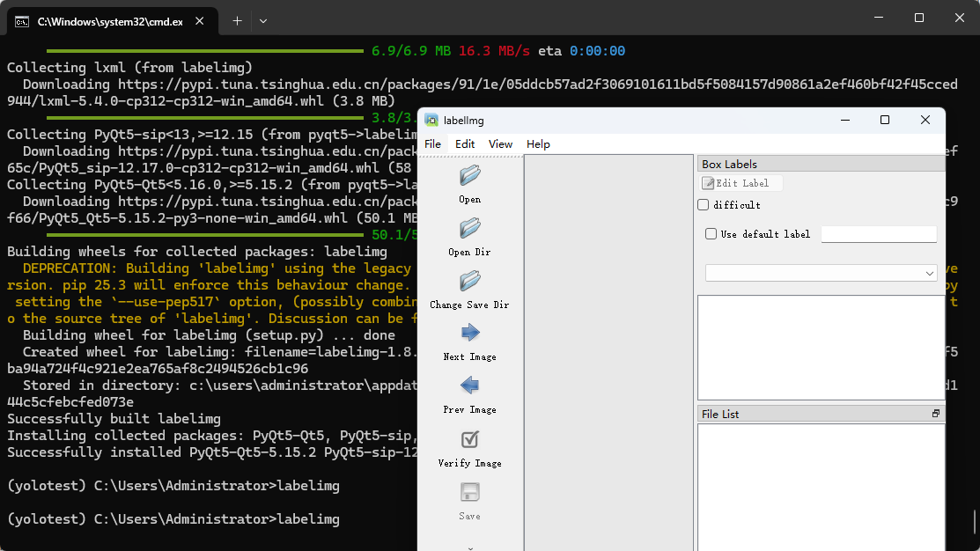Screen dimensions: 980x551
Task: Minimize the labelImg window
Action: click(x=845, y=120)
